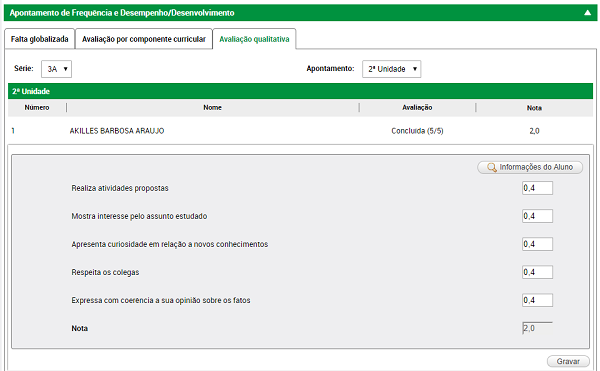
Task: Click the Avaliação column header
Action: [417, 107]
